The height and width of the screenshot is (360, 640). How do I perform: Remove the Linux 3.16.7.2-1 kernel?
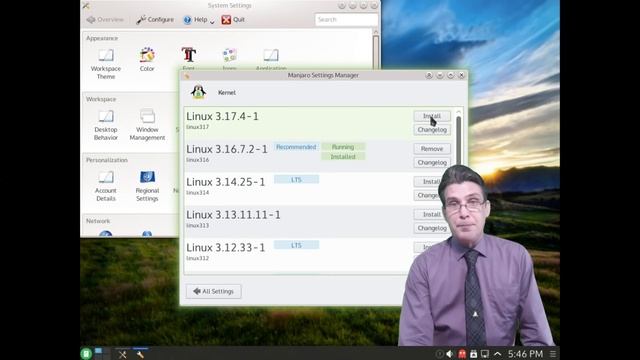click(x=432, y=149)
